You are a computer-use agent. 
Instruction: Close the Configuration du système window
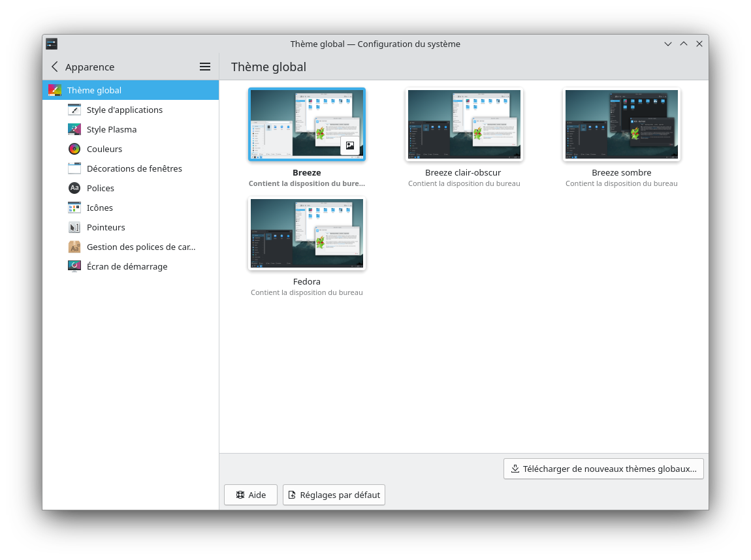coord(699,44)
